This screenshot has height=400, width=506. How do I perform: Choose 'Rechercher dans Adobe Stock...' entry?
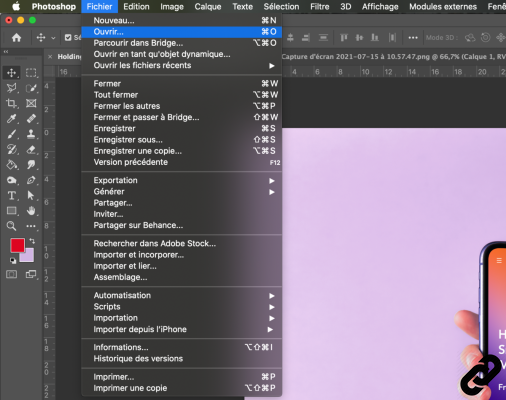point(182,243)
